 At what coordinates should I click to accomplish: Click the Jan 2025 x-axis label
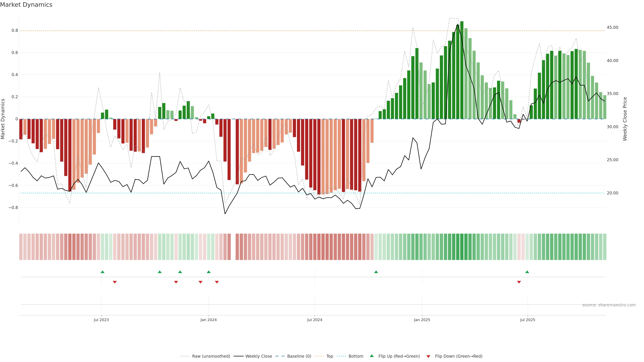coord(422,320)
